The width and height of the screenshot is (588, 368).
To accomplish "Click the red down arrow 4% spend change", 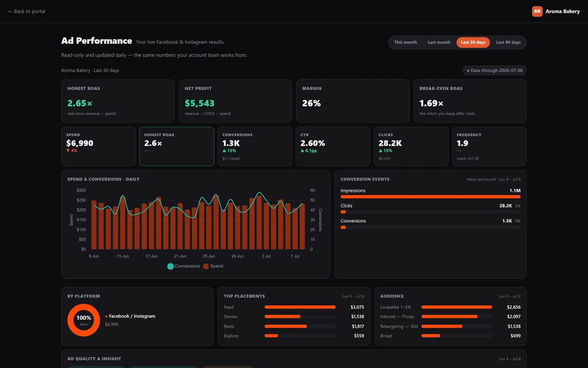I will pos(72,151).
